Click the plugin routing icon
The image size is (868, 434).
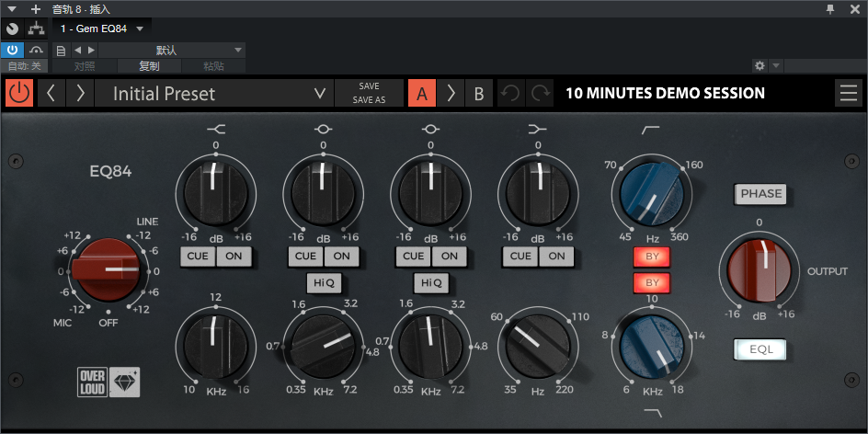tap(37, 29)
